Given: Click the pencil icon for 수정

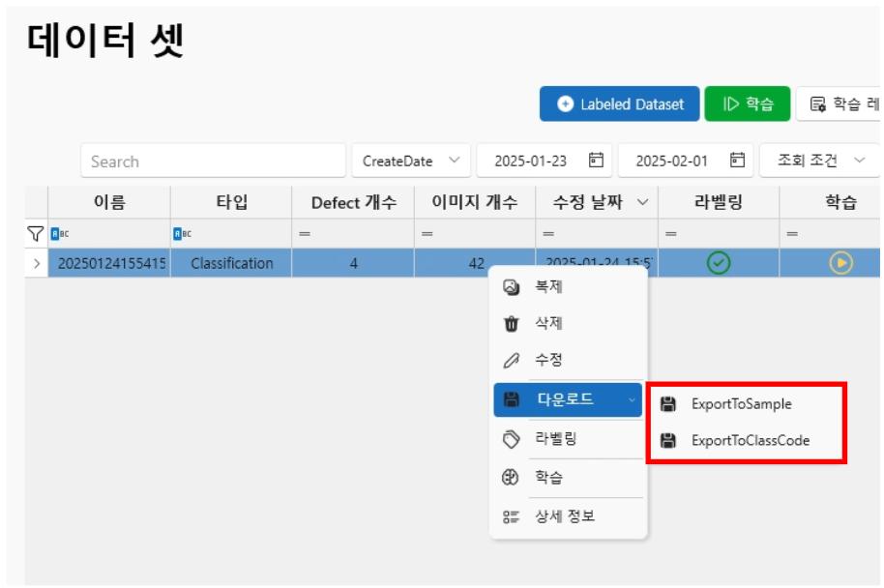Looking at the screenshot, I should 512,360.
